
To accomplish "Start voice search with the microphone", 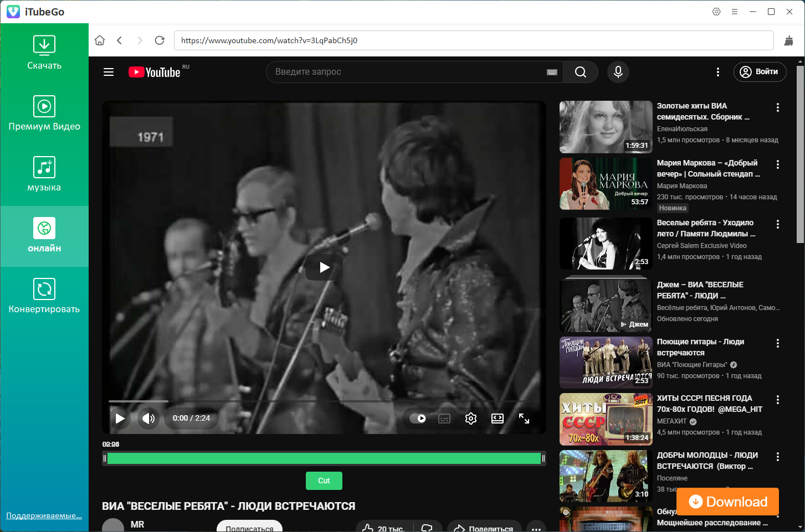I will click(618, 72).
